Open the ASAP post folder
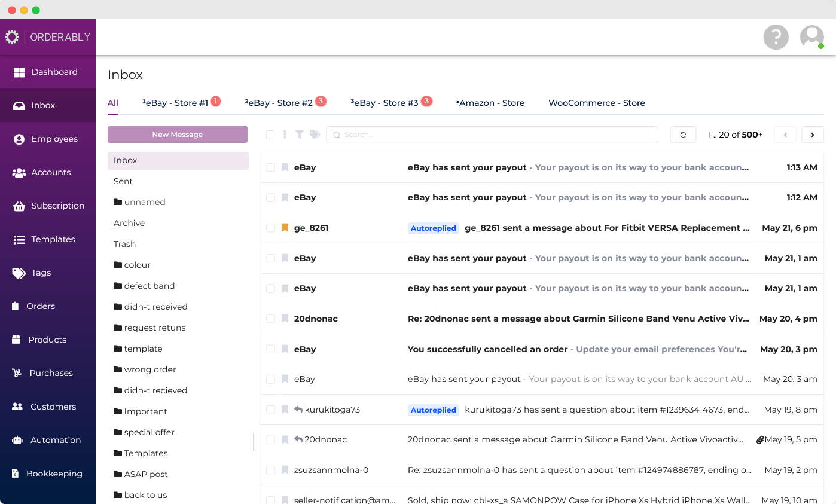Image resolution: width=836 pixels, height=504 pixels. coord(178,474)
